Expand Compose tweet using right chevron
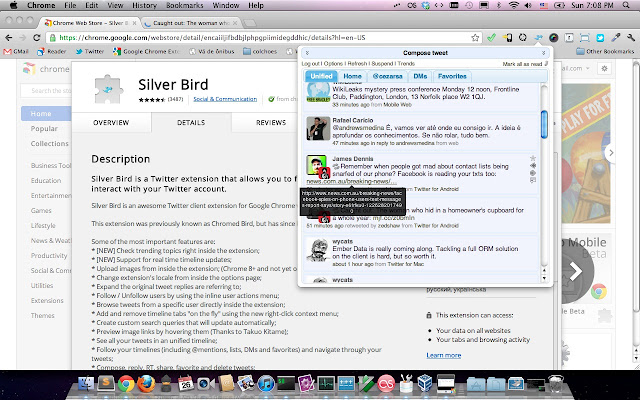This screenshot has width=640, height=400. (x=543, y=53)
